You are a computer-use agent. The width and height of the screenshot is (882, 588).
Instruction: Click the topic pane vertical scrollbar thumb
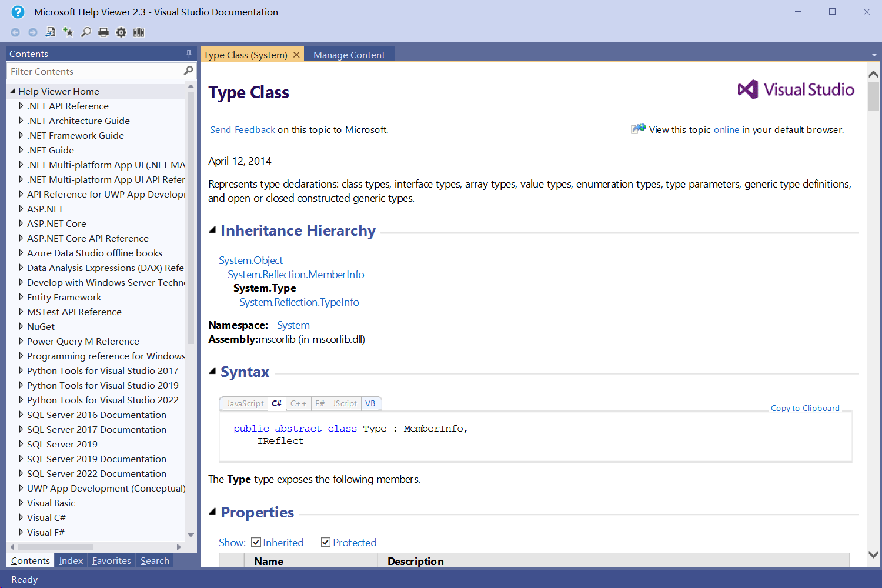click(x=873, y=96)
